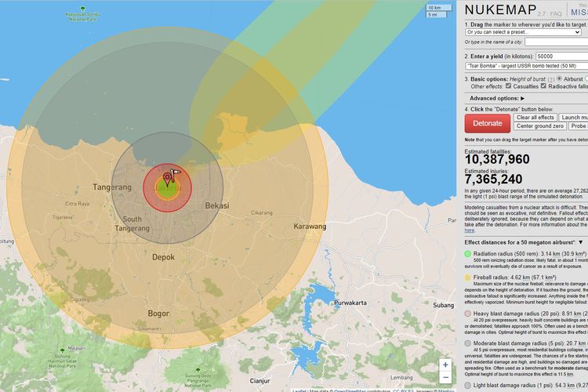This screenshot has height=392, width=588.
Task: Click the green Radiation radius legend circle
Action: pos(468,253)
